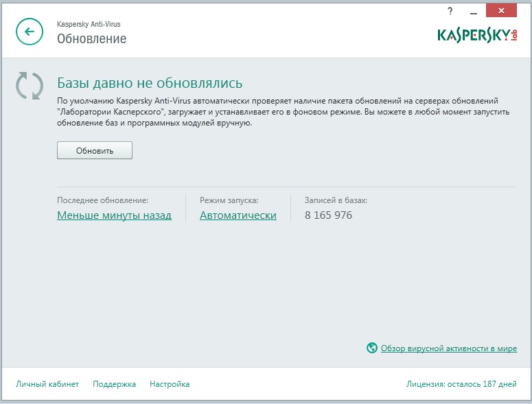The width and height of the screenshot is (532, 404).
Task: Click the 8 165 976 records value
Action: click(328, 215)
